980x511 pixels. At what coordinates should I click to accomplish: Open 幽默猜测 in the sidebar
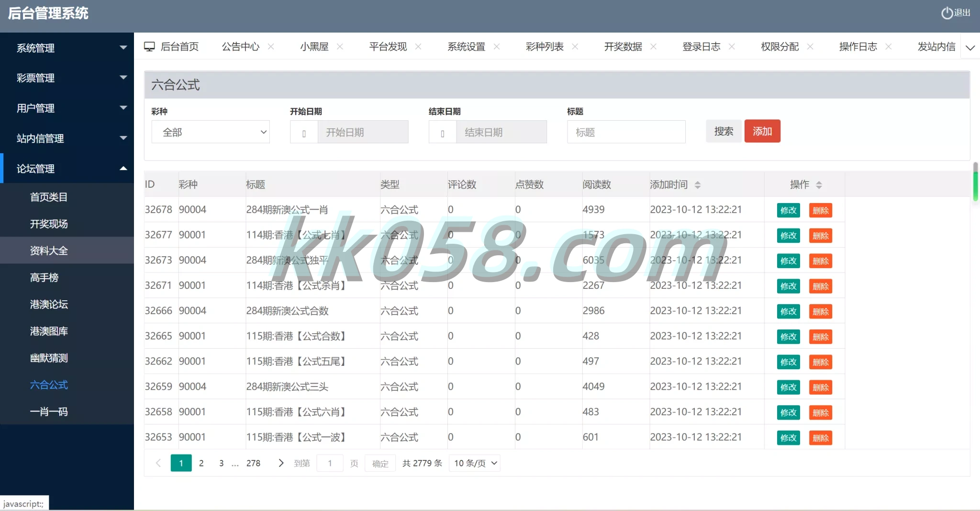[x=67, y=358]
